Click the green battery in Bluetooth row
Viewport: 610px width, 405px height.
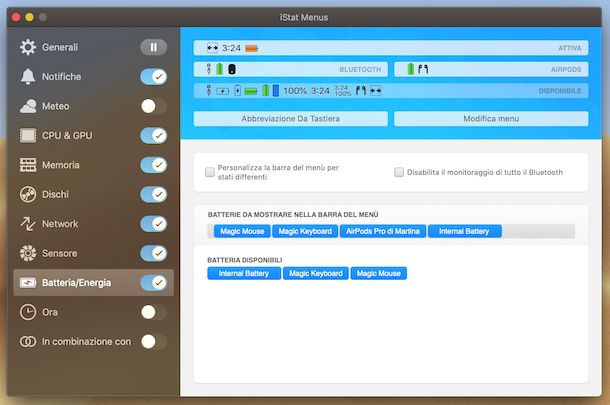point(220,69)
